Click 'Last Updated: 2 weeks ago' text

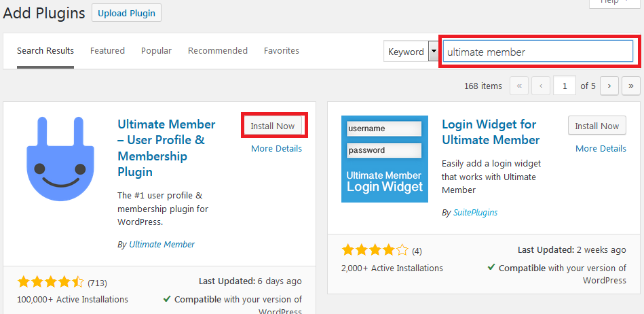[571, 250]
